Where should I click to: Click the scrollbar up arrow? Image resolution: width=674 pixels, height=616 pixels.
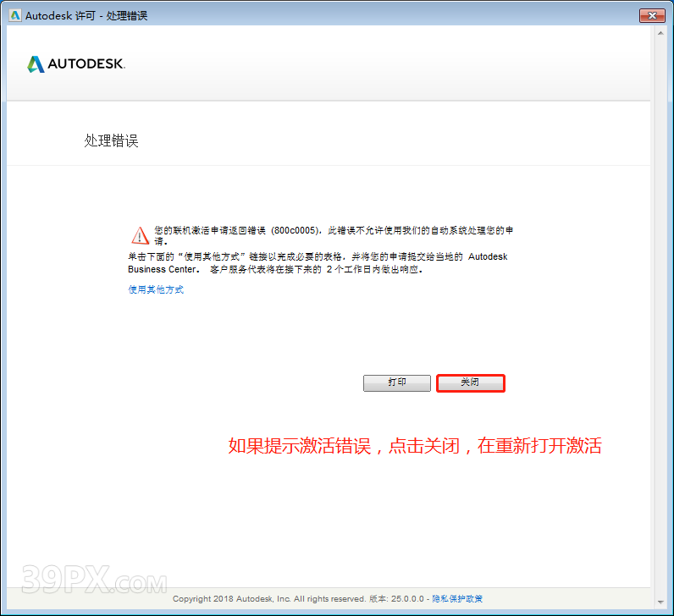point(659,34)
